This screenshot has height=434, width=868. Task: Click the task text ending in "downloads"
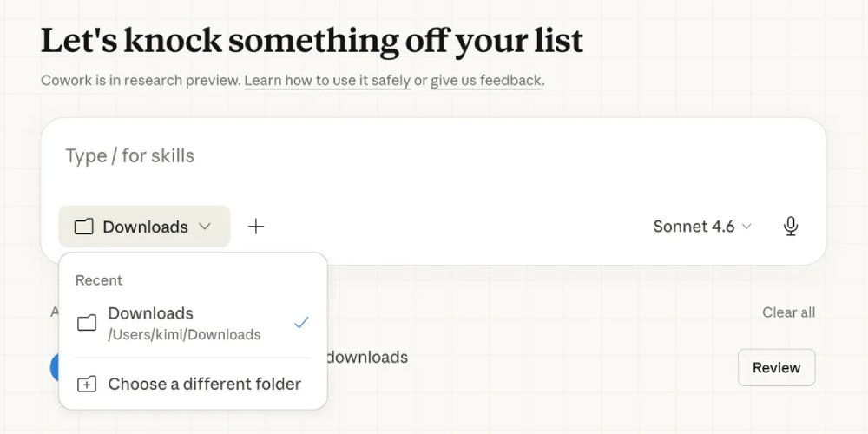tap(368, 357)
